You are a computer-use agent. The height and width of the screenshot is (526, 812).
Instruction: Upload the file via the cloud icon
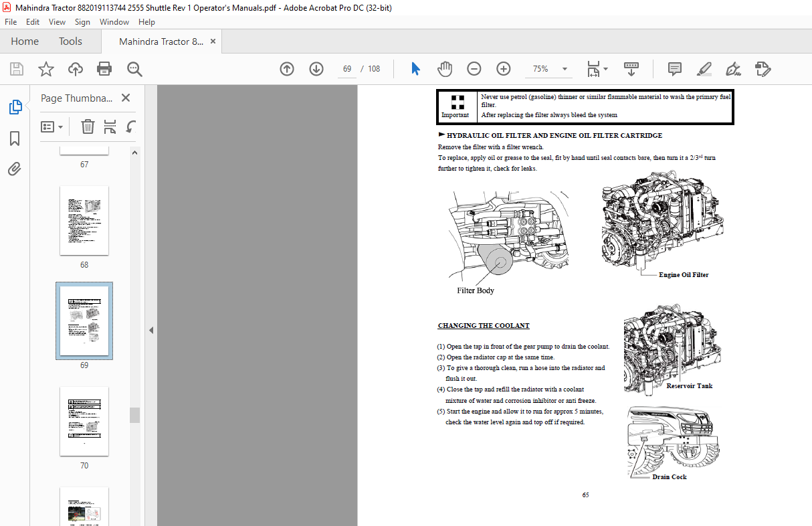(x=76, y=69)
